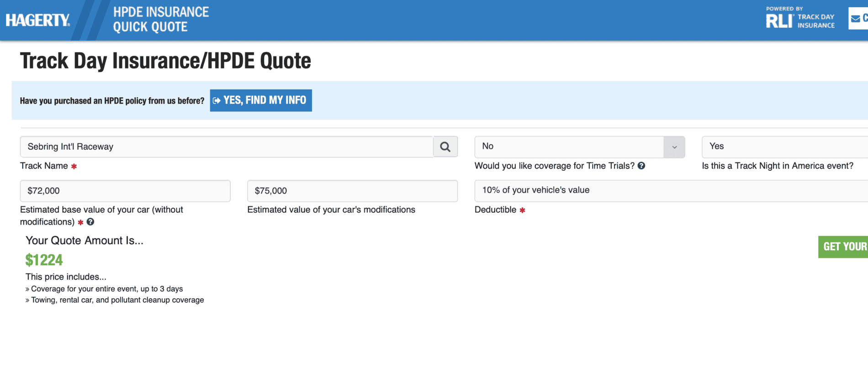Click the track search magnifier icon

point(445,147)
